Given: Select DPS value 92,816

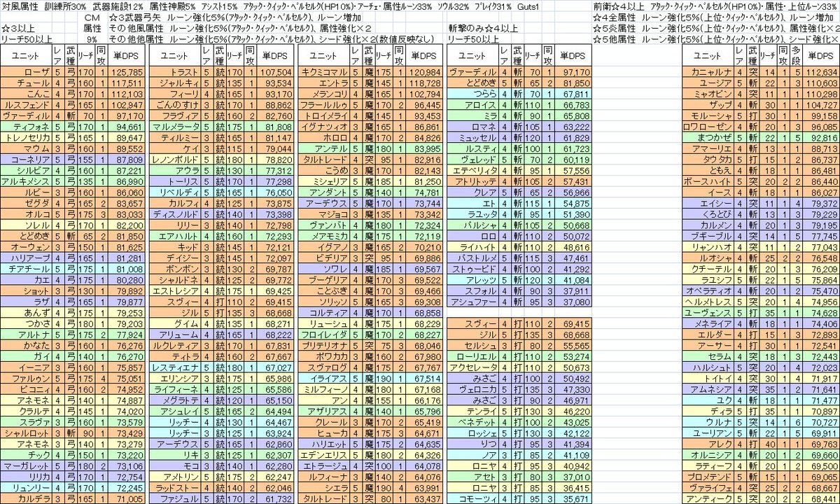Looking at the screenshot, I should tap(822, 138).
